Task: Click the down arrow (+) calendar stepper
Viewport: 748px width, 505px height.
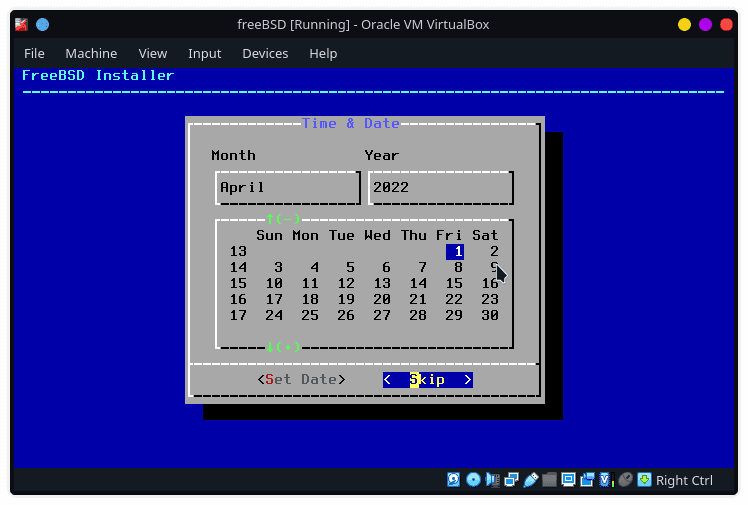Action: (x=283, y=347)
